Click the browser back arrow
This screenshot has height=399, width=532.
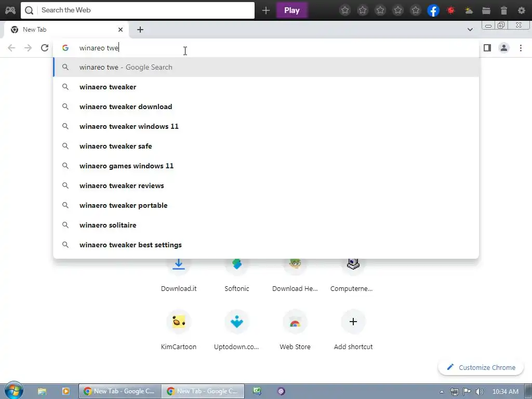(11, 48)
